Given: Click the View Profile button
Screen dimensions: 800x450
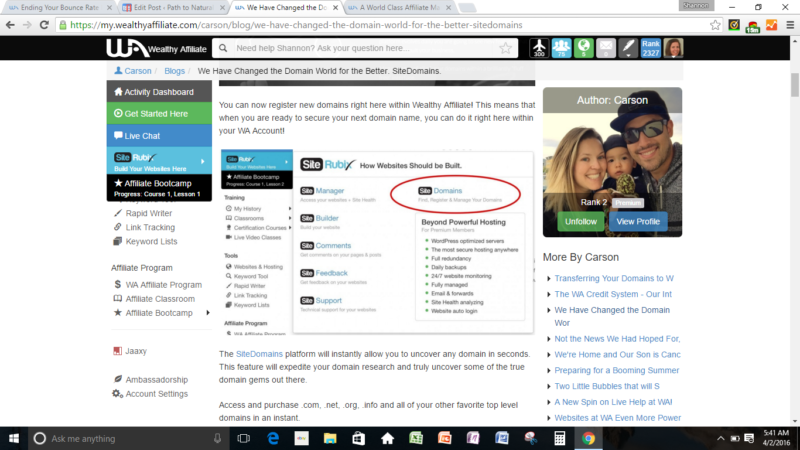Looking at the screenshot, I should pyautogui.click(x=638, y=221).
